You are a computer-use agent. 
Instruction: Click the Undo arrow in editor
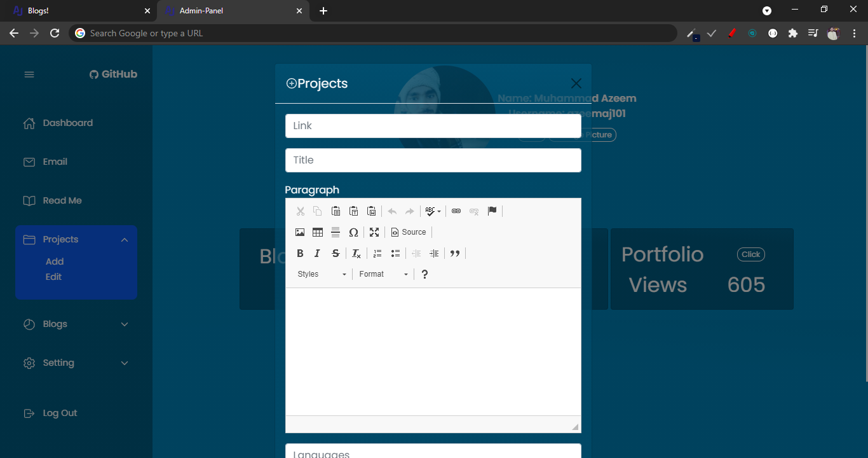coord(392,211)
